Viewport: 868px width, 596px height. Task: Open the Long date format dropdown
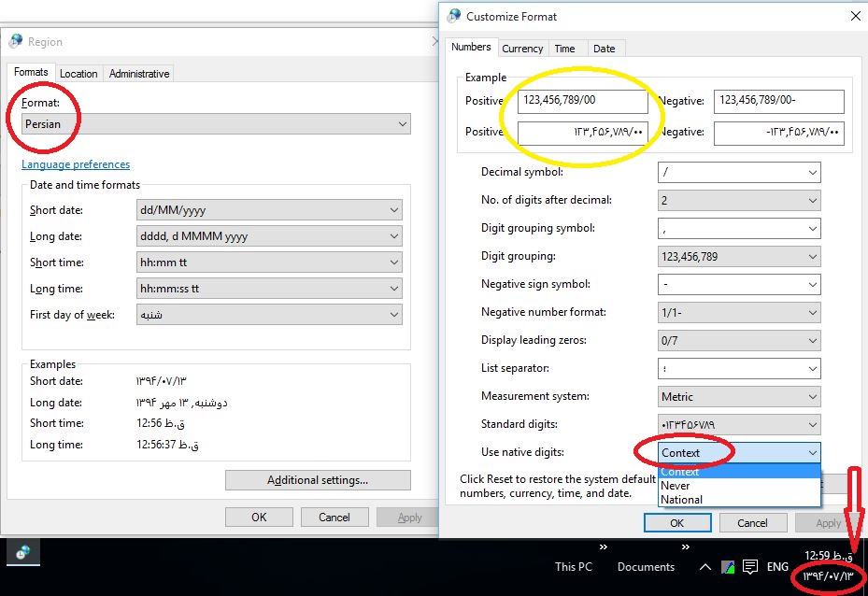[x=269, y=236]
